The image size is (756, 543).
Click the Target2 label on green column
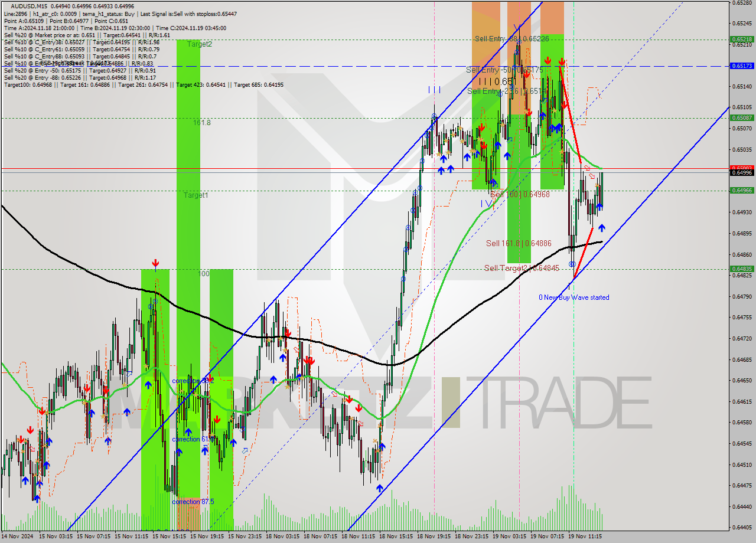pyautogui.click(x=200, y=44)
